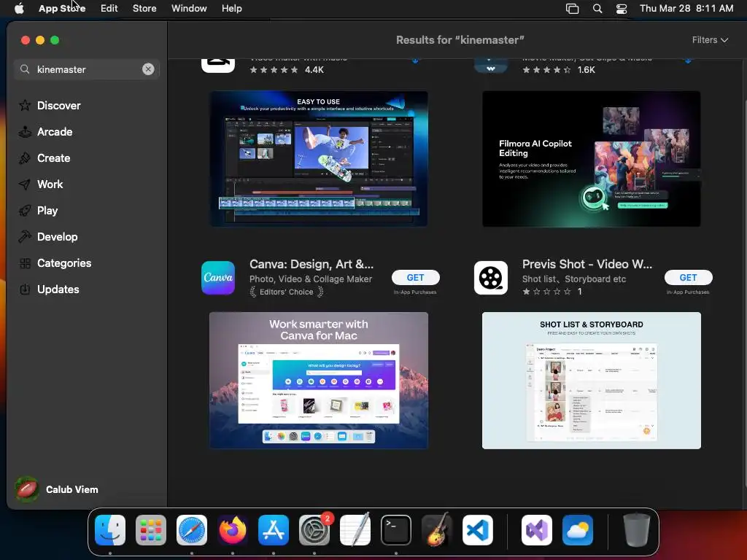
Task: Open the Apple menu
Action: pos(19,8)
